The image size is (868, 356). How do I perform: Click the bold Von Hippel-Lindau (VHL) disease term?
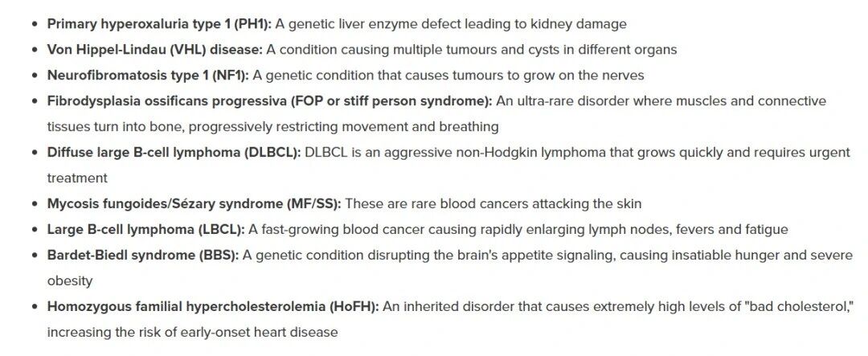[x=155, y=50]
